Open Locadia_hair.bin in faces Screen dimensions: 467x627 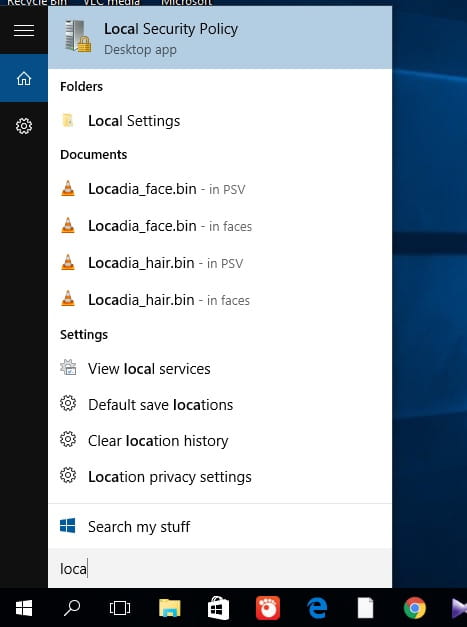(x=220, y=300)
